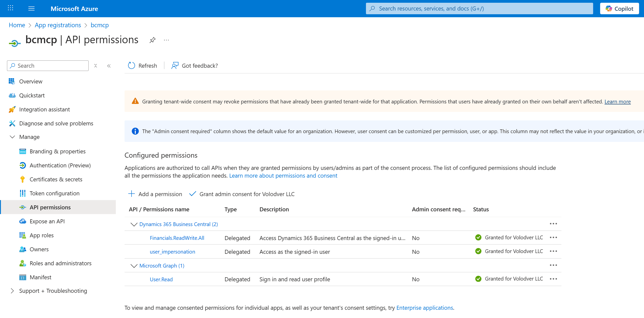Viewport: 644px width, 318px height.
Task: Click Grant admin consent checkmark icon
Action: (192, 194)
